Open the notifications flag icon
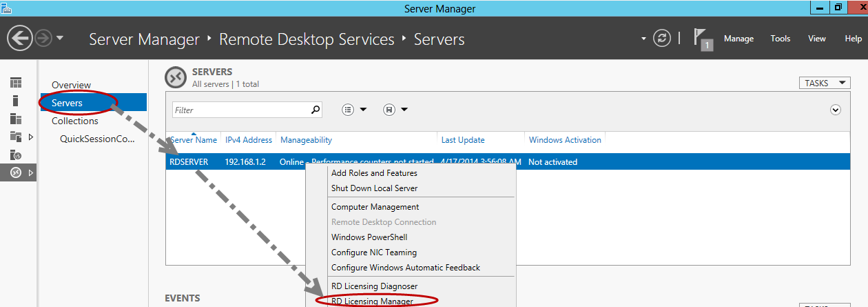Viewport: 868px width, 307px height. 703,39
